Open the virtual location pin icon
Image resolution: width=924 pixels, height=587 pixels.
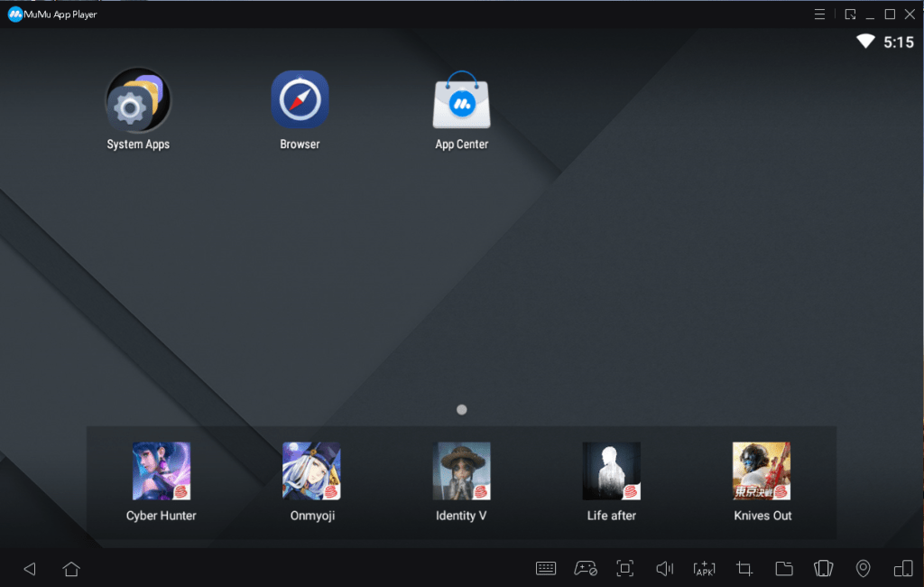coord(864,569)
